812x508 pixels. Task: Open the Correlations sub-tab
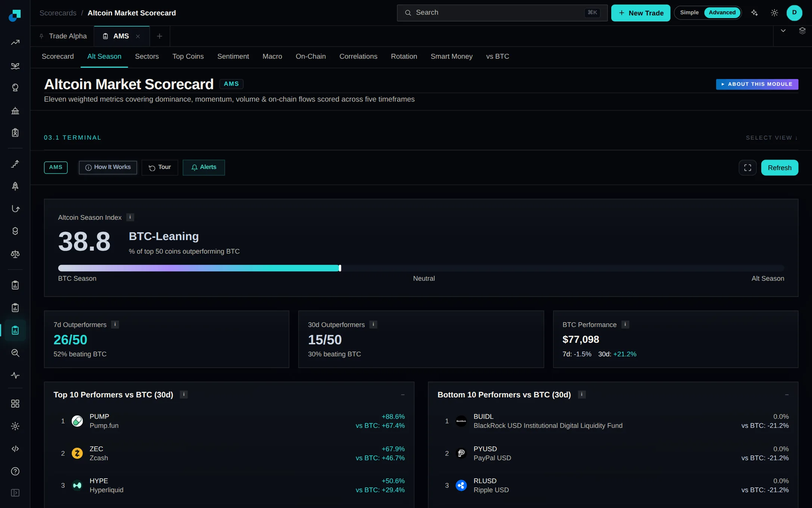358,56
